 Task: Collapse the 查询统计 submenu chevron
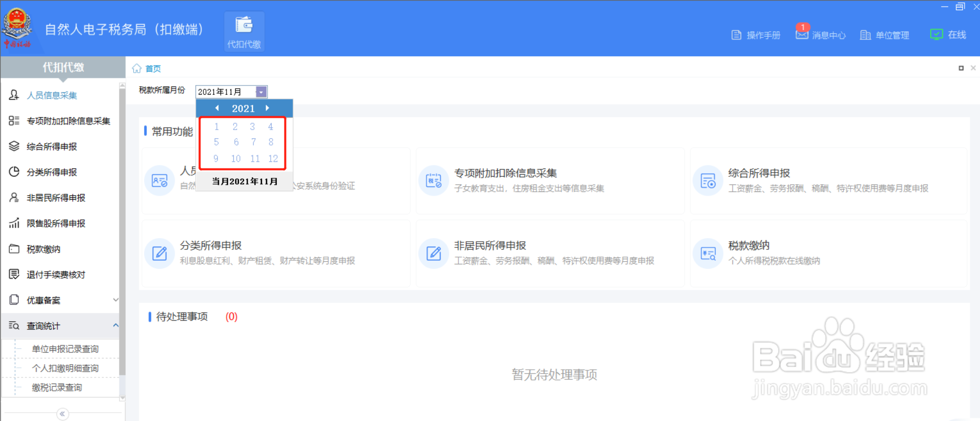(115, 325)
